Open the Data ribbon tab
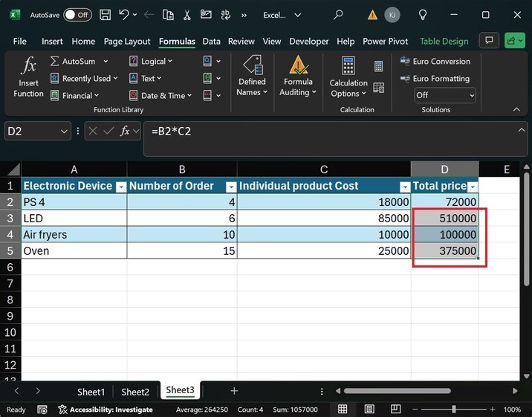Screen dimensions: 532x417 (211, 42)
